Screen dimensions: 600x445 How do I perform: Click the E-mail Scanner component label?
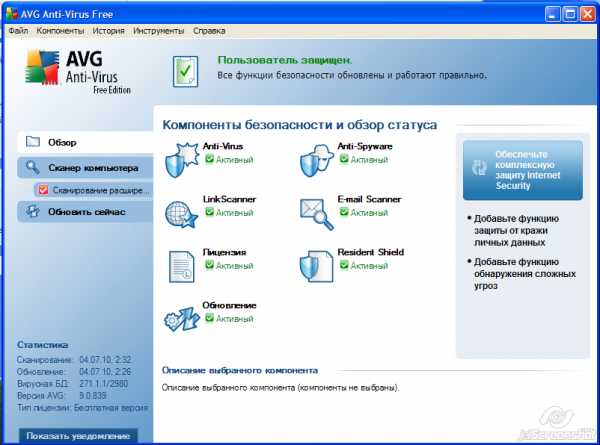(369, 199)
